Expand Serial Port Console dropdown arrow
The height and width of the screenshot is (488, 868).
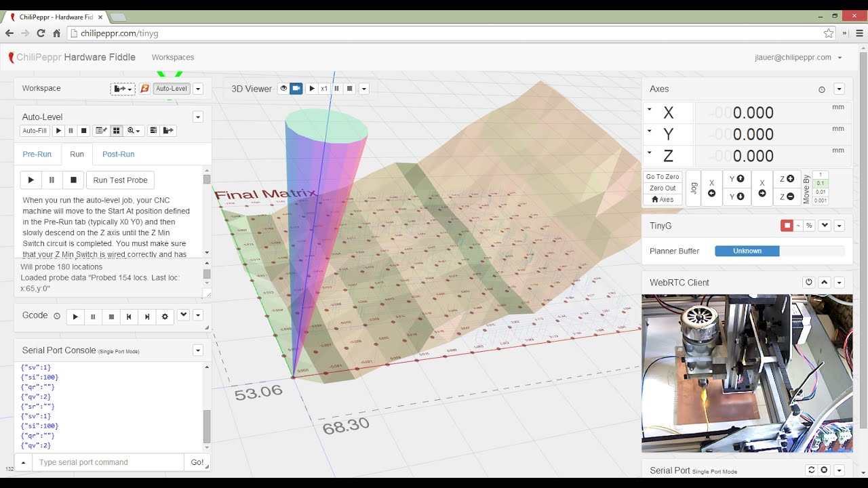click(198, 350)
